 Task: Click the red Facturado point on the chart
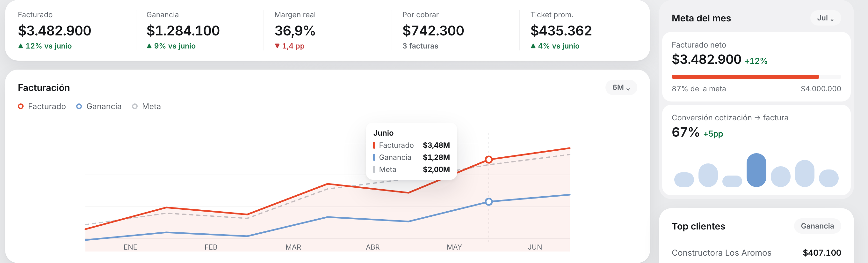point(488,159)
